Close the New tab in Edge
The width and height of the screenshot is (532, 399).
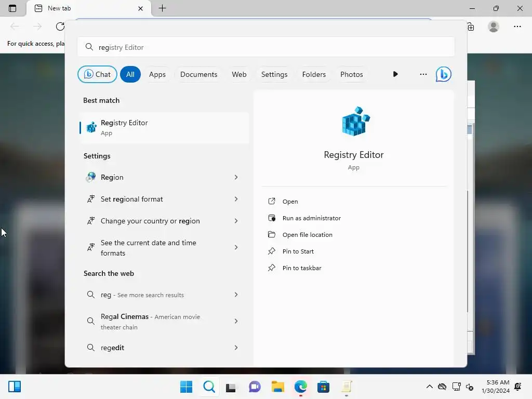(x=140, y=8)
